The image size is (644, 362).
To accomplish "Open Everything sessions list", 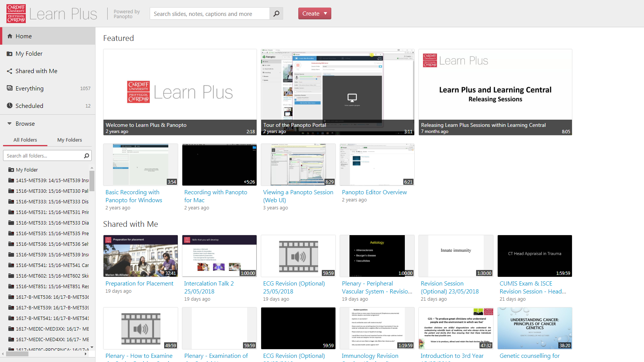I will (x=48, y=88).
